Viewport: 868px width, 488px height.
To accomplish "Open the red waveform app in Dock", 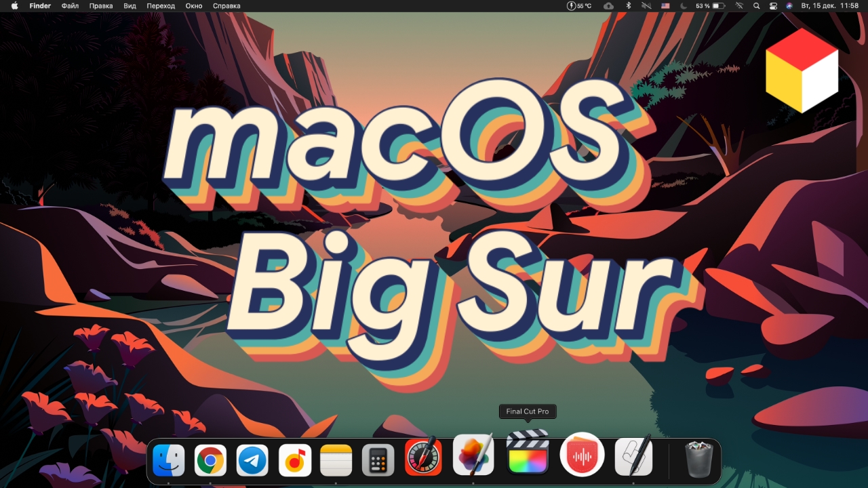I will coord(583,454).
